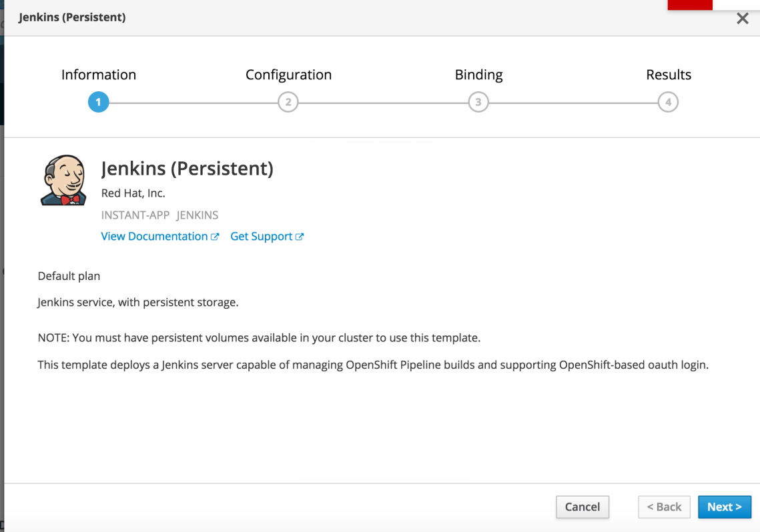The height and width of the screenshot is (532, 760).
Task: Click the JENKINS tag
Action: click(x=198, y=215)
